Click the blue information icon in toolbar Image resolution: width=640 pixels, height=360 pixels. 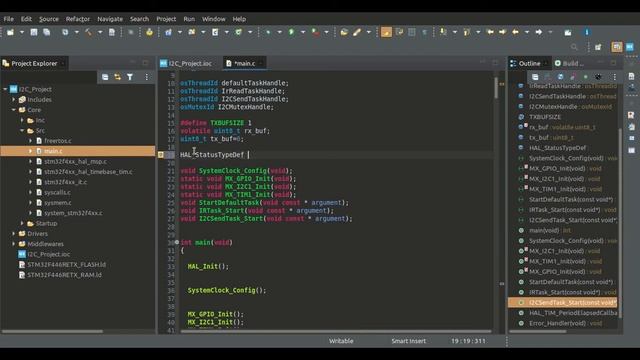click(587, 32)
